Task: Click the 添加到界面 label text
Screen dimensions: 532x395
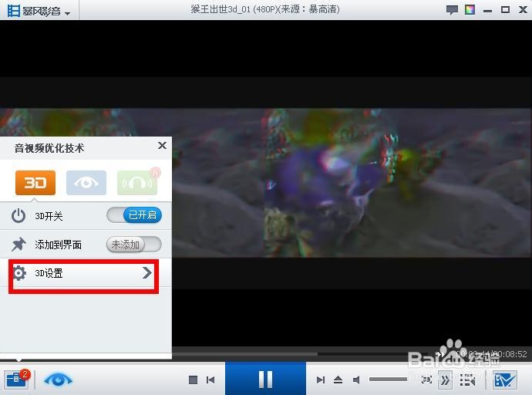Action: coord(58,245)
